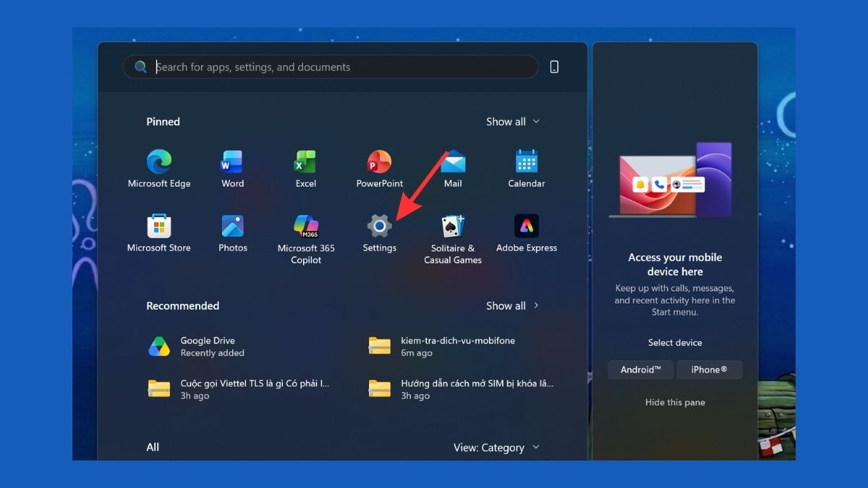This screenshot has height=488, width=868.
Task: Click the 'Select device' label
Action: tap(675, 343)
